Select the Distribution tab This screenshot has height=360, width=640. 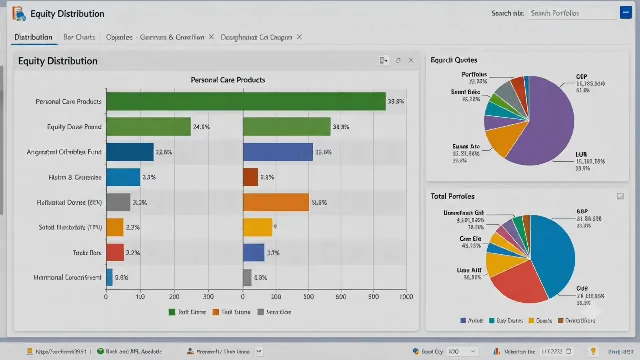(33, 37)
